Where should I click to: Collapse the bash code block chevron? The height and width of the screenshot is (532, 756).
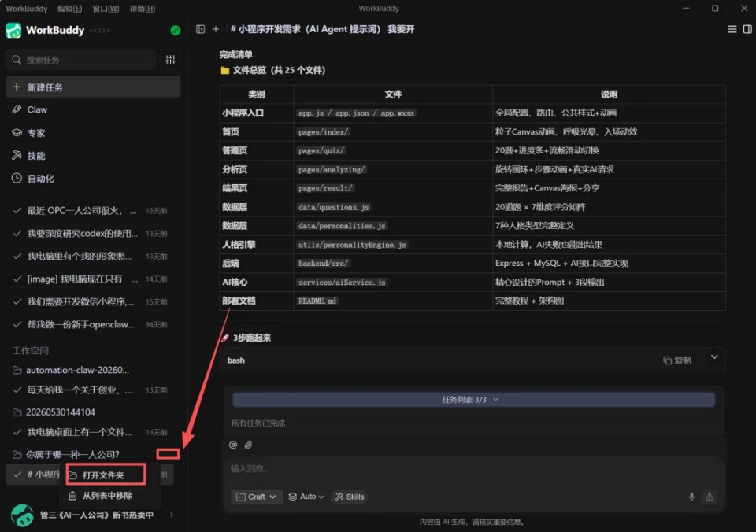pos(714,357)
